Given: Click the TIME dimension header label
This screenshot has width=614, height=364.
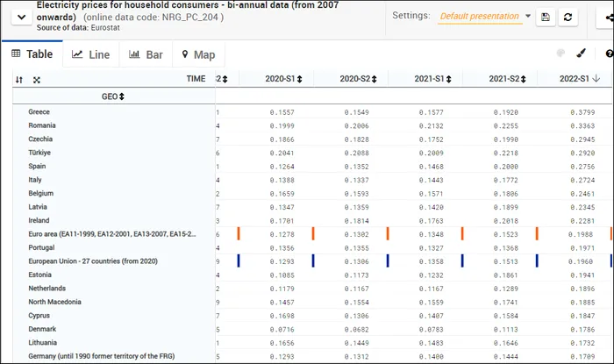Looking at the screenshot, I should click(x=196, y=79).
